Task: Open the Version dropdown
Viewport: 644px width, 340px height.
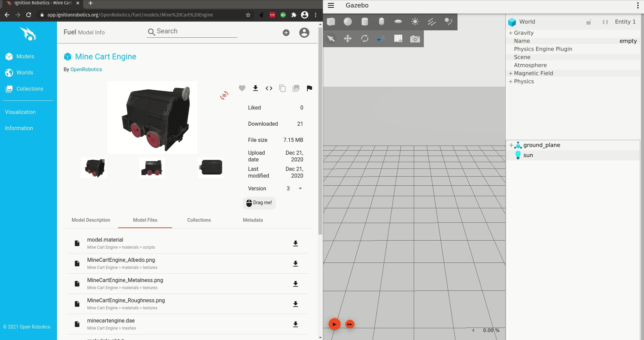Action: [x=300, y=189]
